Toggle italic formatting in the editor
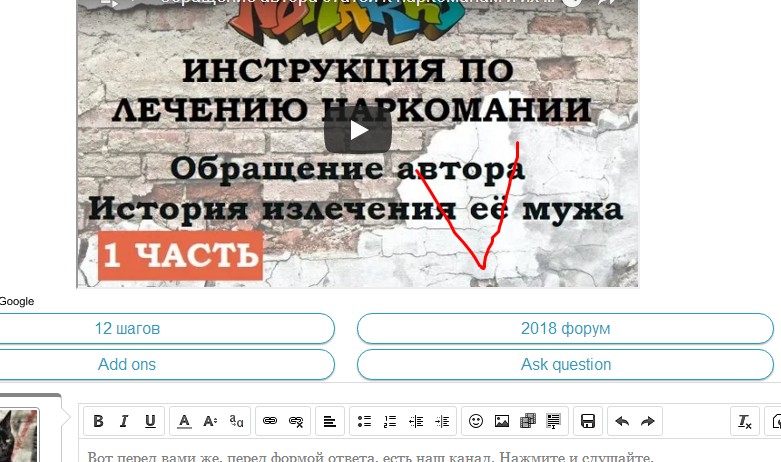This screenshot has height=462, width=781. point(124,421)
